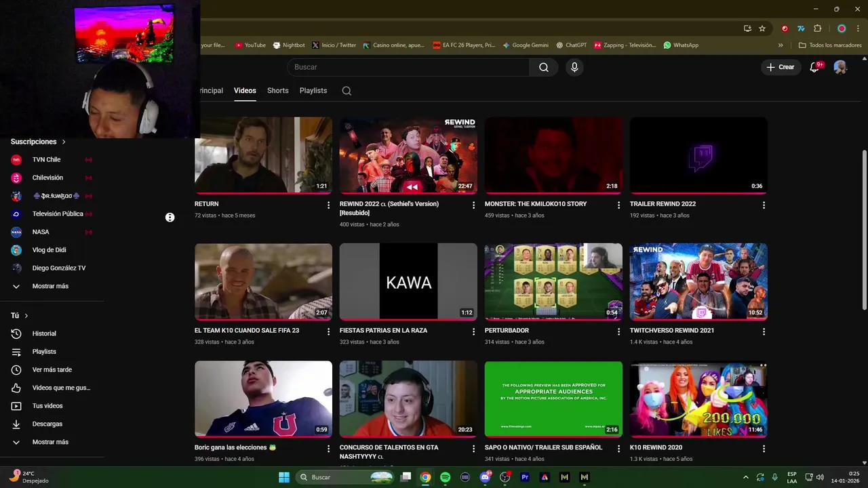
Task: Open the Nightbot bookmark
Action: (289, 45)
